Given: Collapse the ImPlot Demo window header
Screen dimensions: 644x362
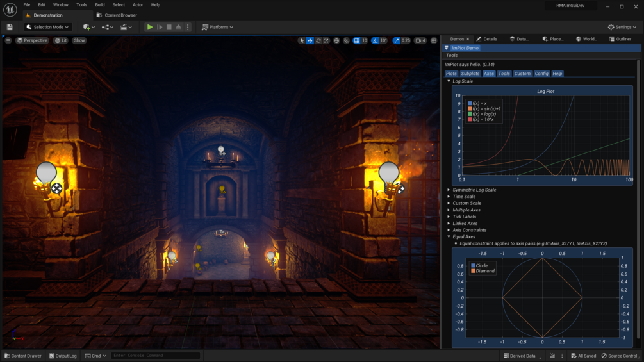Looking at the screenshot, I should 447,48.
